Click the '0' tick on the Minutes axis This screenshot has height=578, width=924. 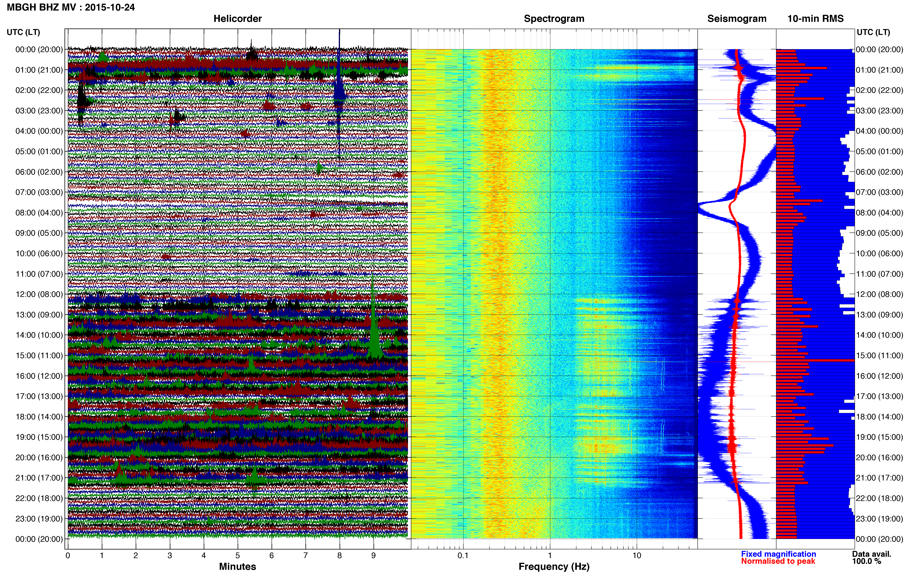click(68, 555)
